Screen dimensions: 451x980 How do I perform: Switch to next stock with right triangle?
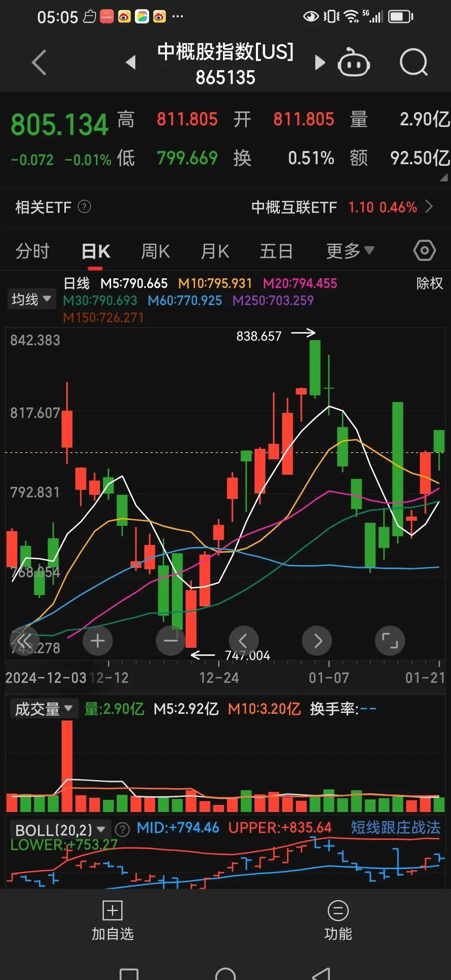coord(319,63)
